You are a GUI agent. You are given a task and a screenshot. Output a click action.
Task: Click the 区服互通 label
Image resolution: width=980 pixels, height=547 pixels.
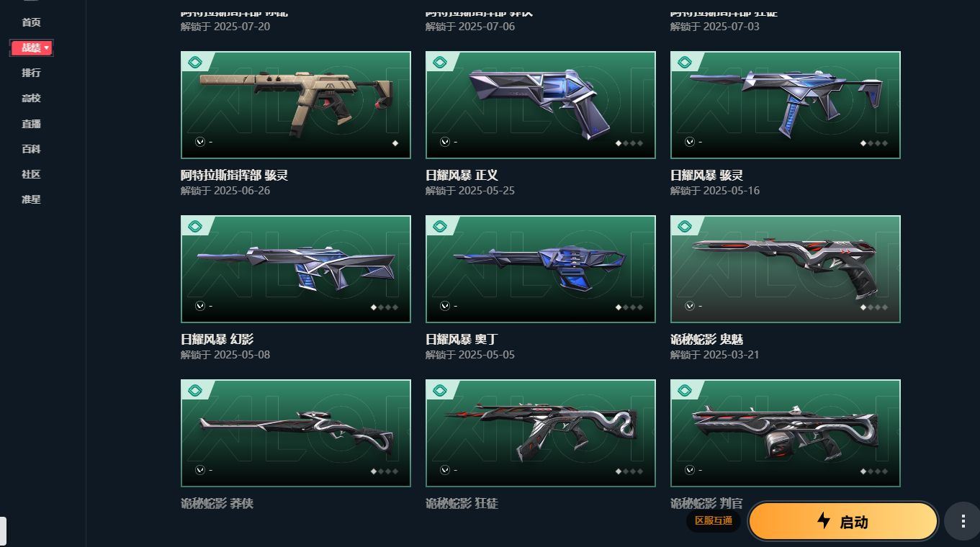tap(714, 520)
